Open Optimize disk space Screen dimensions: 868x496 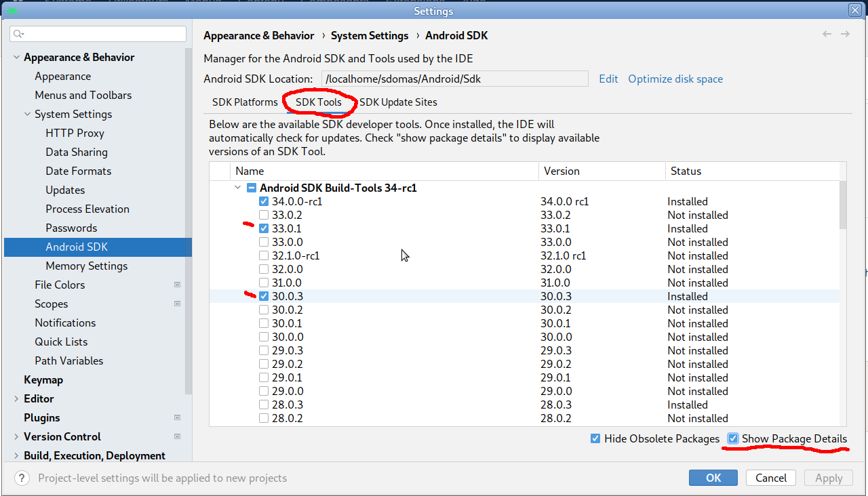pos(675,79)
